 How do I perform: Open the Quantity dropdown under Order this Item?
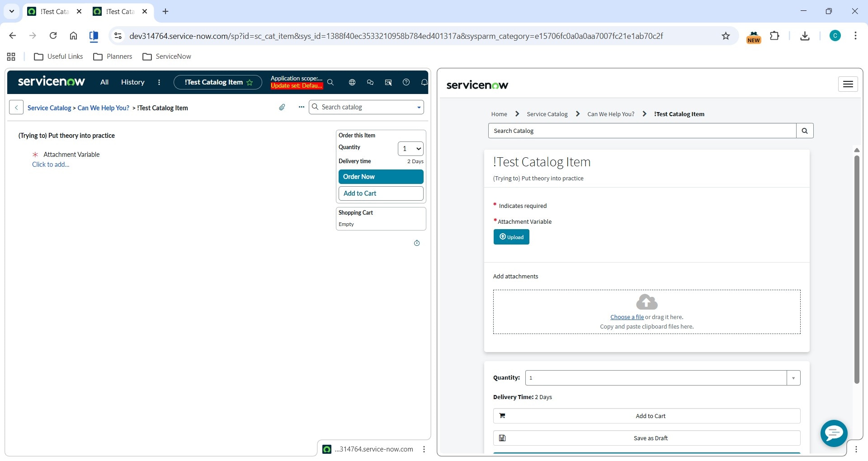[410, 149]
